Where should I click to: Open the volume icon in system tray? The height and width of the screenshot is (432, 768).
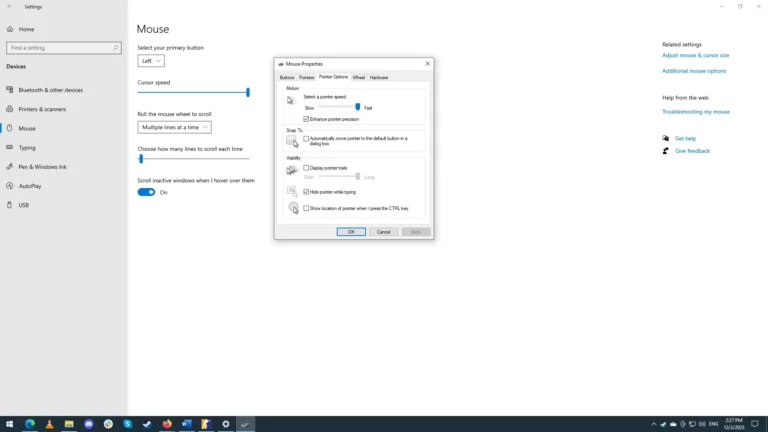pos(702,424)
